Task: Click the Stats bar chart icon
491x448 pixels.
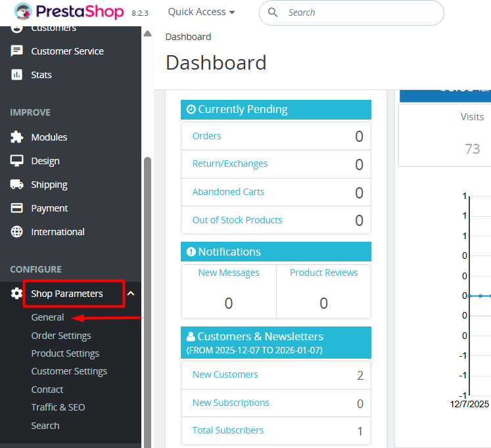Action: (x=17, y=75)
